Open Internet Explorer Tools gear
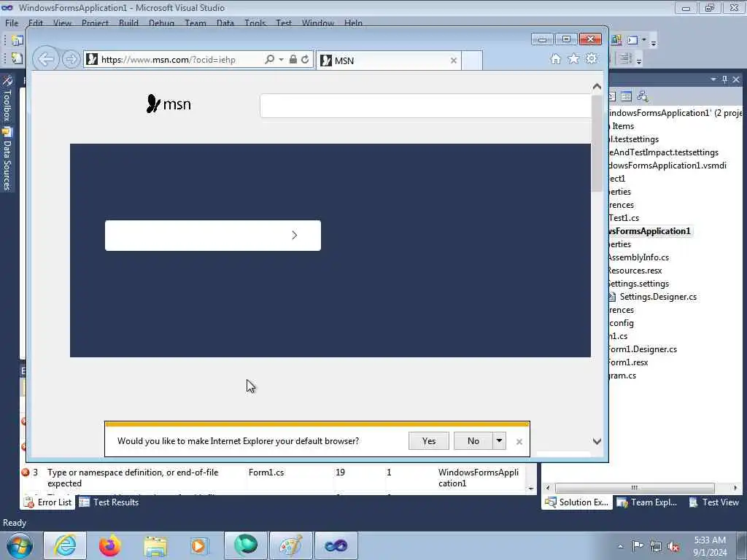 click(591, 58)
